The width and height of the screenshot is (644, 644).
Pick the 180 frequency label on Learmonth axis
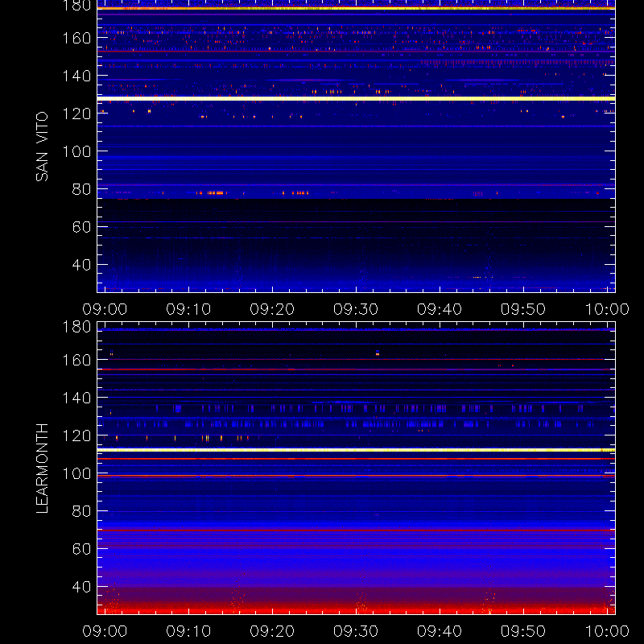76,327
